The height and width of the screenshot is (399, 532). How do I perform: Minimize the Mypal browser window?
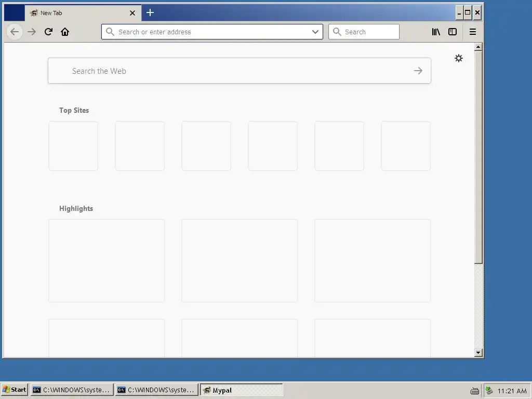459,13
